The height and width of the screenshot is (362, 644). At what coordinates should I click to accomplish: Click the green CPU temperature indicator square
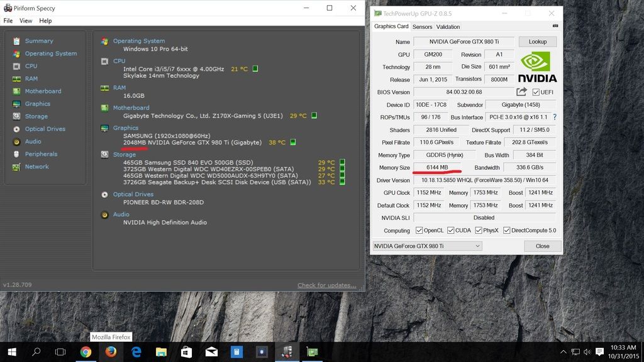tap(255, 69)
